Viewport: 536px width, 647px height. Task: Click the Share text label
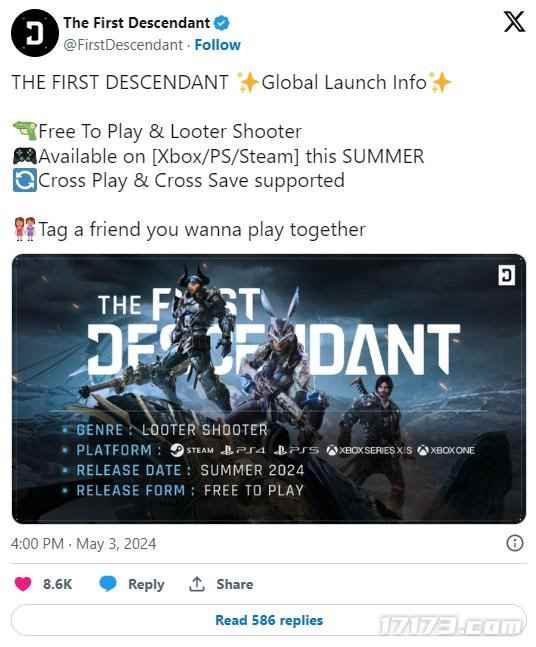pos(235,584)
